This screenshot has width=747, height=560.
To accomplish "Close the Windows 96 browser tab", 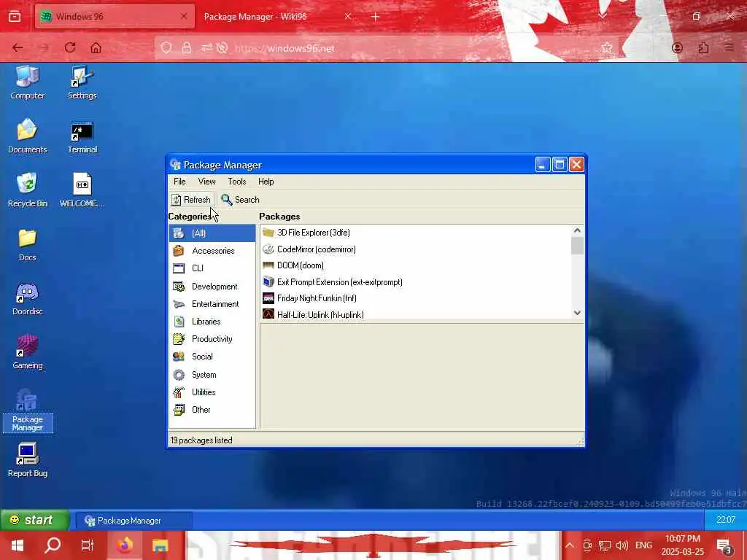I will 184,16.
